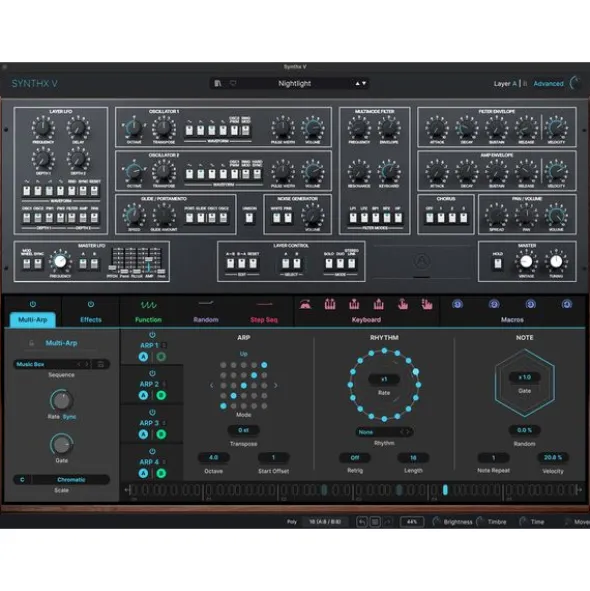The width and height of the screenshot is (590, 591).
Task: Click the lock icon beside Multi-Arp title
Action: (32, 343)
